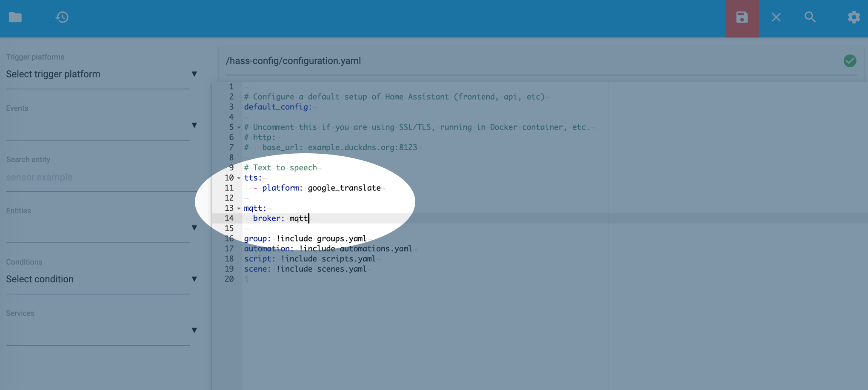
Task: Collapse the tts section fold arrow
Action: pos(238,178)
